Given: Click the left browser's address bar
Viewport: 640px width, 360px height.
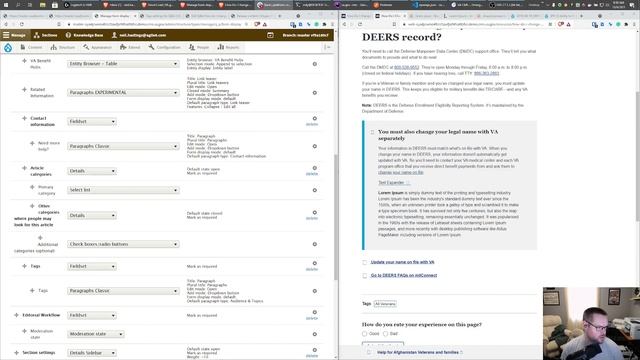Looking at the screenshot, I should [x=158, y=24].
